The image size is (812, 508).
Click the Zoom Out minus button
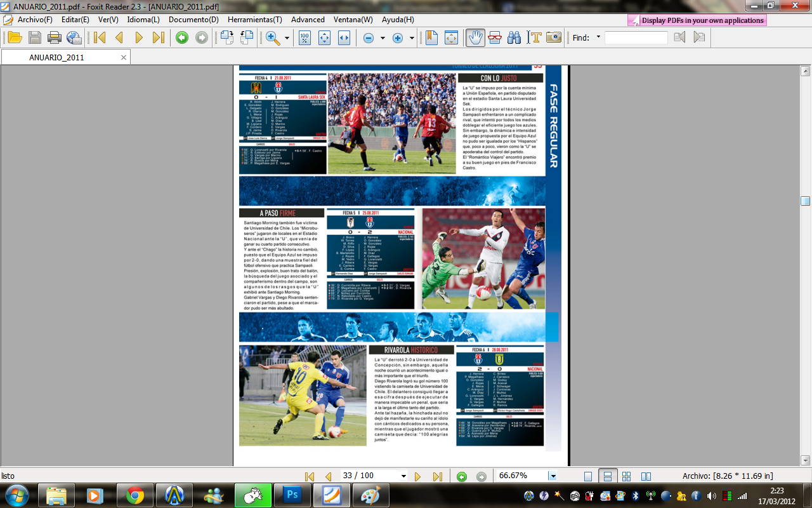(x=369, y=38)
